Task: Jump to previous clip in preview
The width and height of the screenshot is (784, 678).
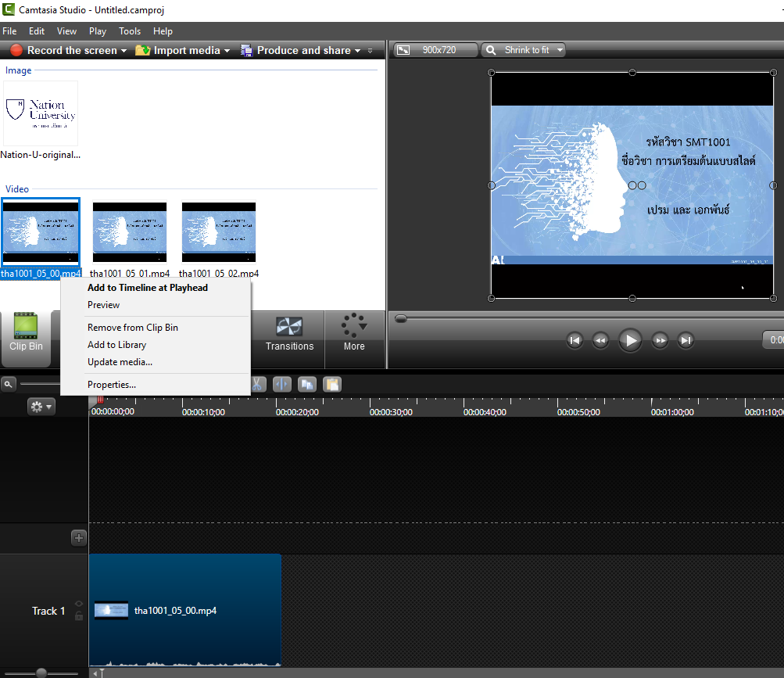Action: tap(575, 340)
